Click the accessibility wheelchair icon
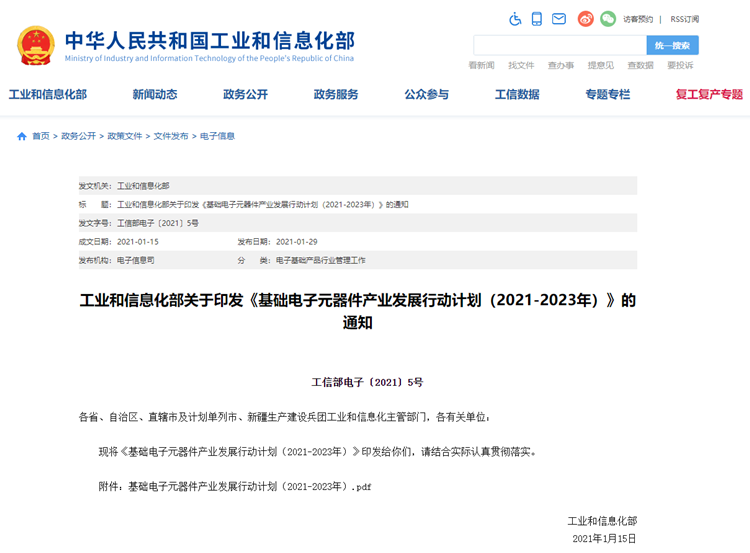The height and width of the screenshot is (553, 750). 515,19
